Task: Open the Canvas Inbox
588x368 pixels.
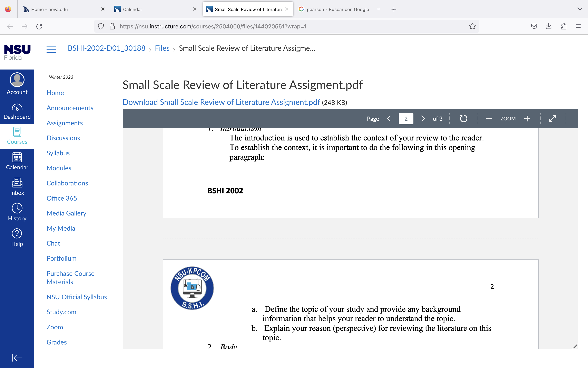Action: coord(17,187)
